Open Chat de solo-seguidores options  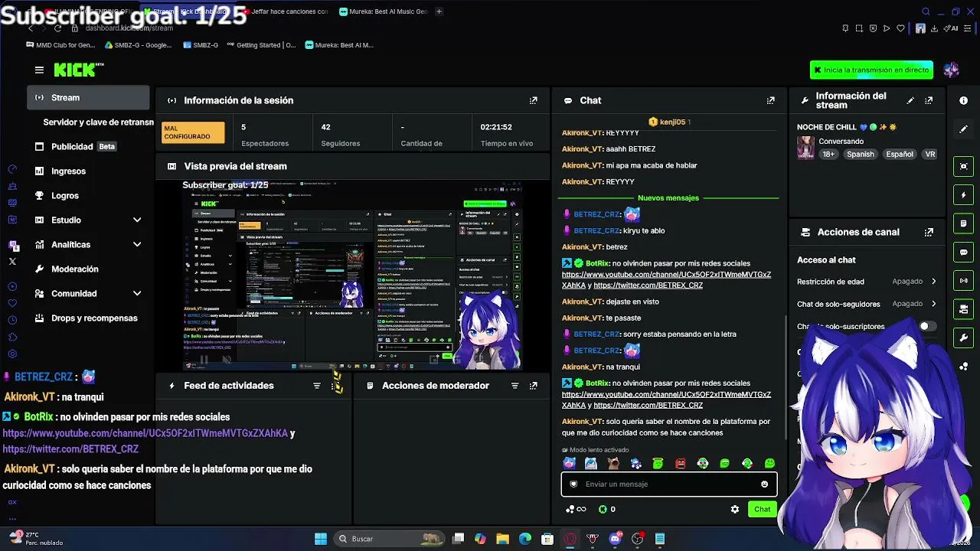coord(867,304)
